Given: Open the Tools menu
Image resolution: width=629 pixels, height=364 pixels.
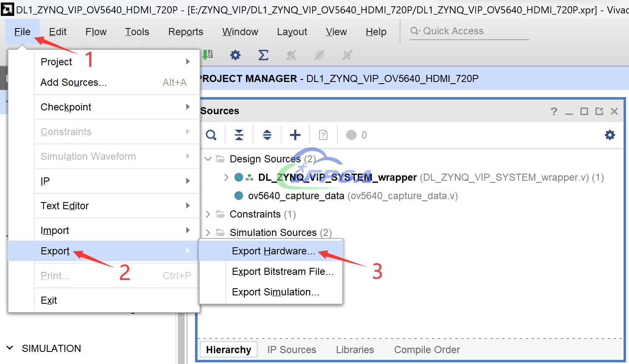Looking at the screenshot, I should coord(137,32).
